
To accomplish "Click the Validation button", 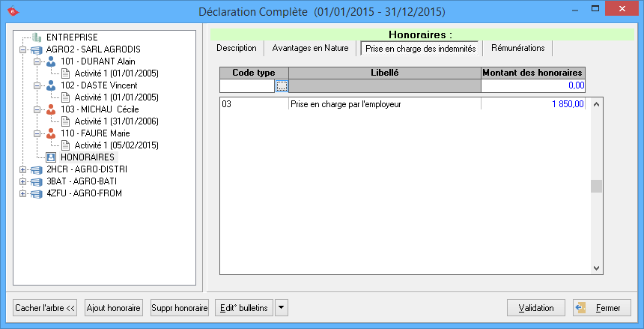I will pos(535,308).
